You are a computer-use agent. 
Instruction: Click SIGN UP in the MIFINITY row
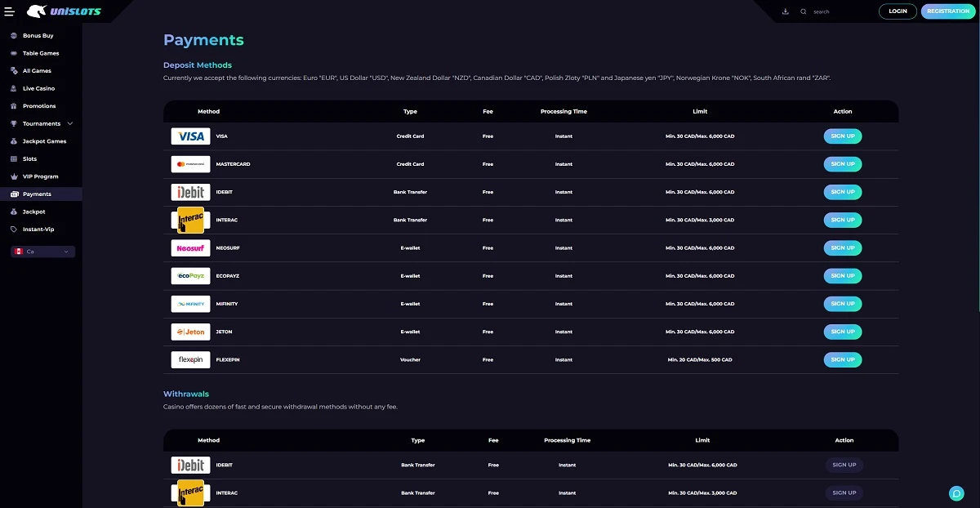[x=843, y=304]
